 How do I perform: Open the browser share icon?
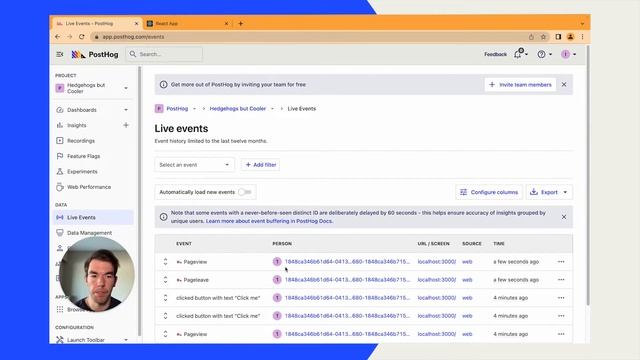531,37
